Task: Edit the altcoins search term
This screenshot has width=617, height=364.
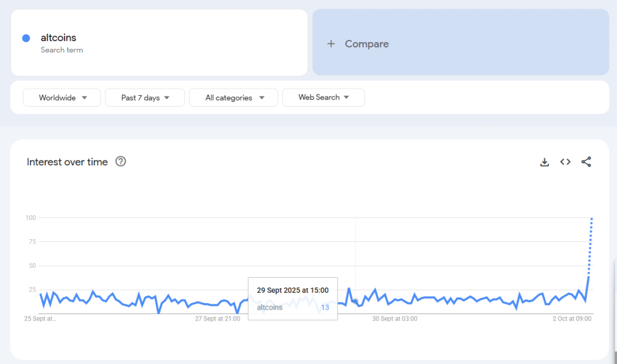Action: click(159, 43)
